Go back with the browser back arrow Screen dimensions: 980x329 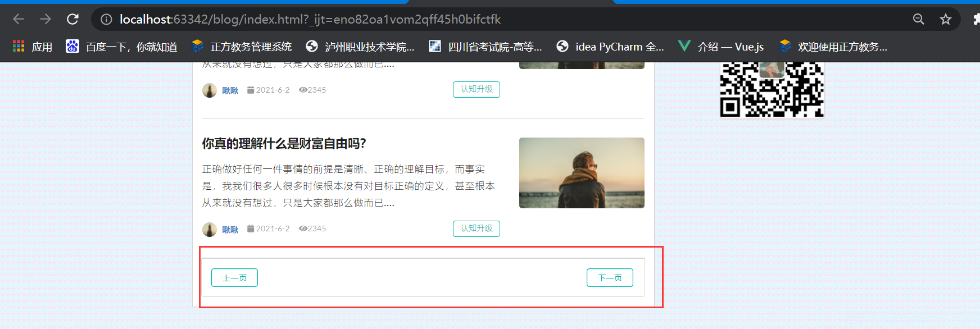pyautogui.click(x=19, y=19)
